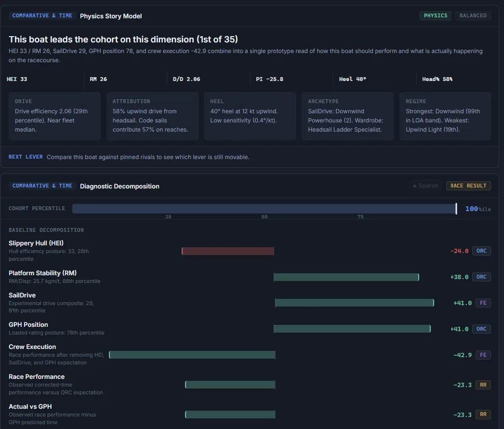Click the cohort percentile bar marker
This screenshot has height=429, width=504.
tap(456, 209)
